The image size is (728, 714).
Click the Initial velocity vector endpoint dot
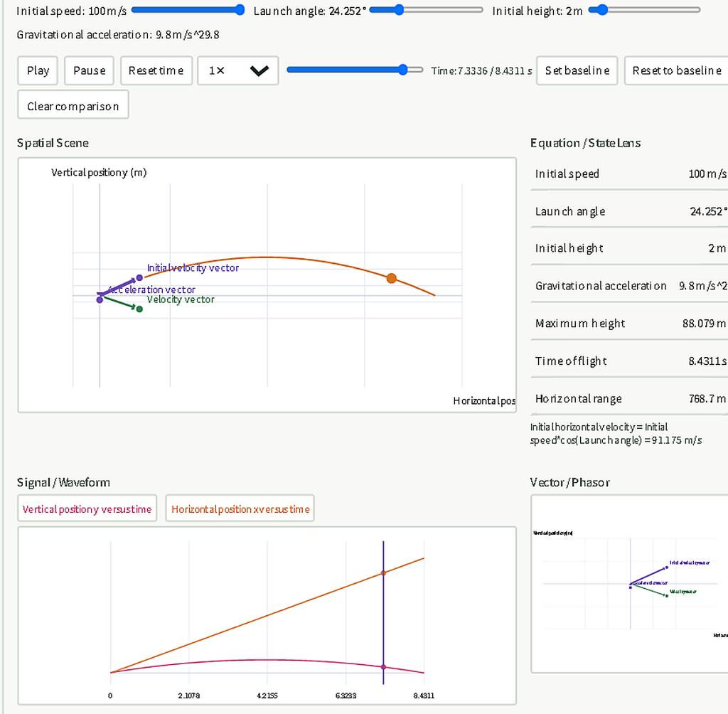pos(139,278)
